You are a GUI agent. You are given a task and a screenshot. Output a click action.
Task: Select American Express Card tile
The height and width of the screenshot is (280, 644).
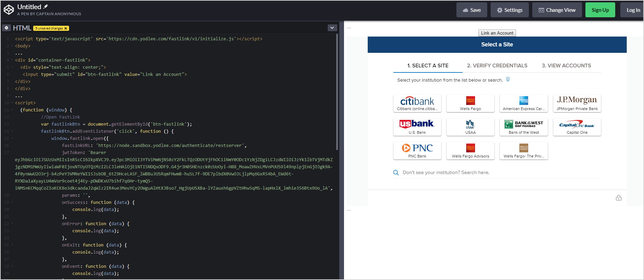tap(524, 104)
